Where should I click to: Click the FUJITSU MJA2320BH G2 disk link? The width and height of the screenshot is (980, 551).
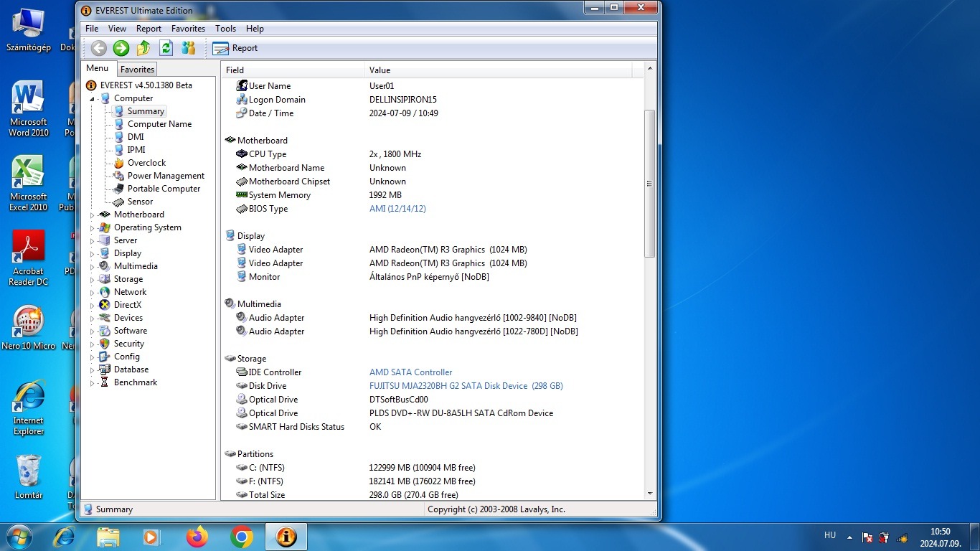[466, 386]
